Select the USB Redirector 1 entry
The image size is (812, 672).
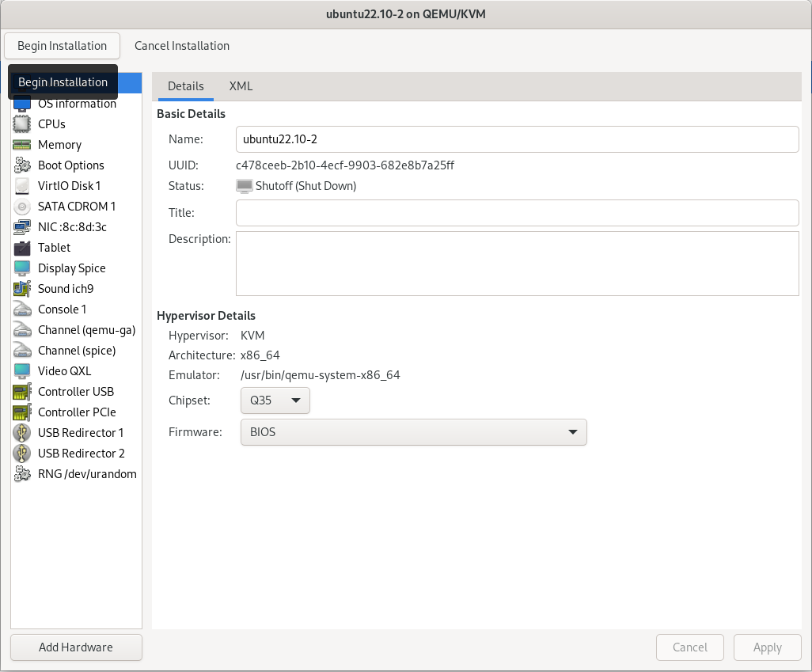click(76, 433)
